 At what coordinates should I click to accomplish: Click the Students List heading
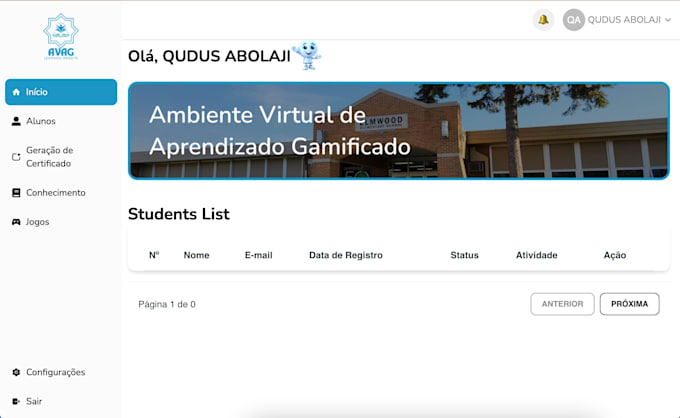pyautogui.click(x=179, y=214)
